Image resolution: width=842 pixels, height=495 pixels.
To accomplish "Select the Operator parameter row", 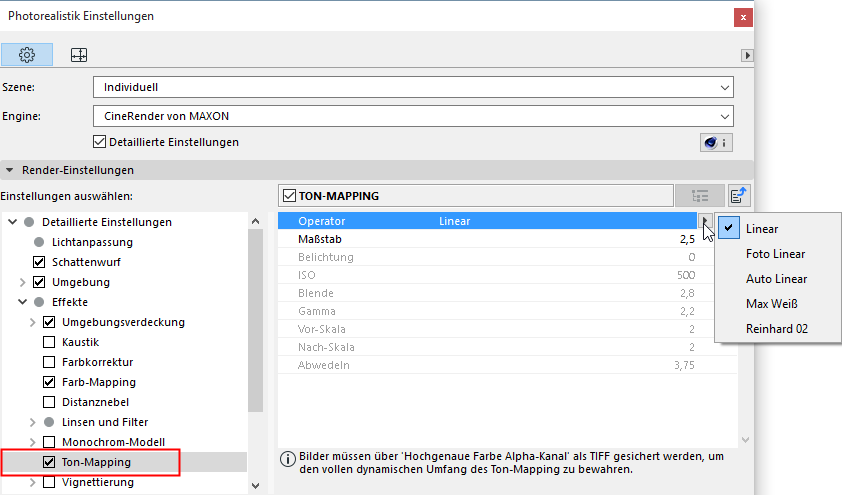I will [x=487, y=221].
